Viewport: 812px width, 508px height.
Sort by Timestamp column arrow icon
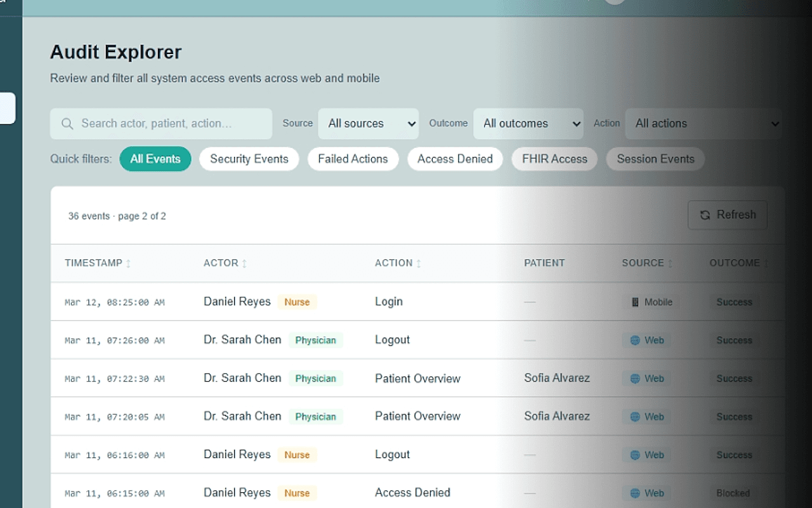pos(129,264)
